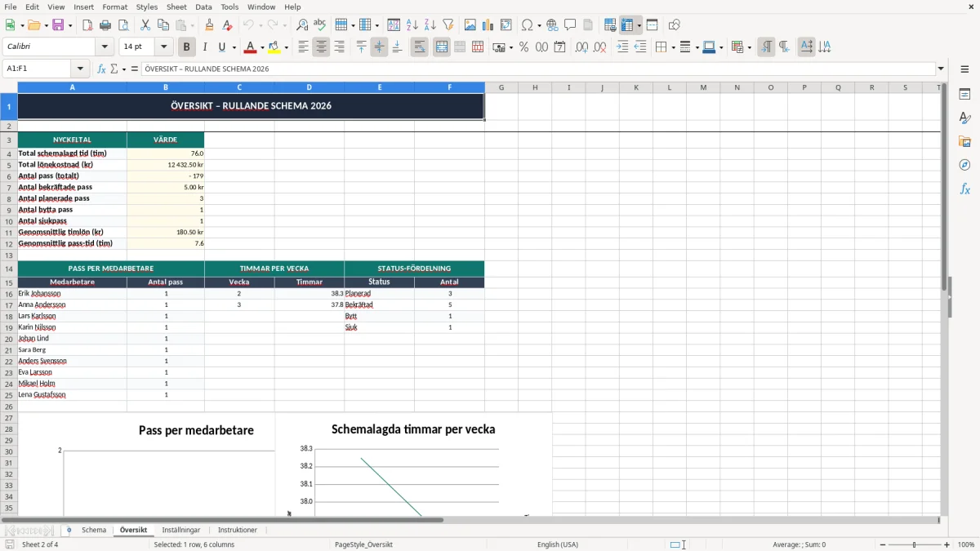Open the Format menu
The height and width of the screenshot is (551, 980).
tap(114, 7)
